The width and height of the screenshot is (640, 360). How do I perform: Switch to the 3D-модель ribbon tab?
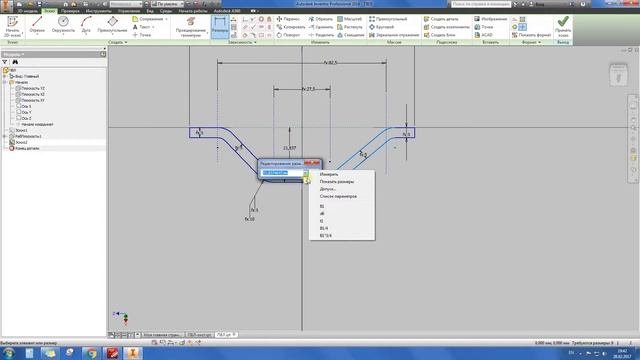[27, 11]
